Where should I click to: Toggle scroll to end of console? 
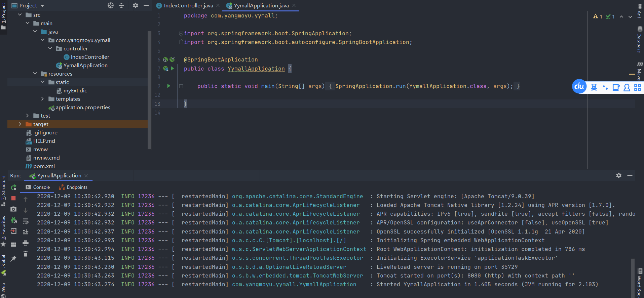[26, 232]
